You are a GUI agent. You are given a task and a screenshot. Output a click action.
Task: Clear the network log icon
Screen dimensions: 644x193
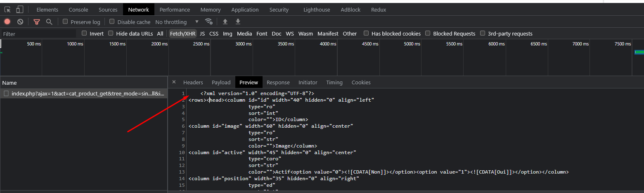tap(20, 22)
